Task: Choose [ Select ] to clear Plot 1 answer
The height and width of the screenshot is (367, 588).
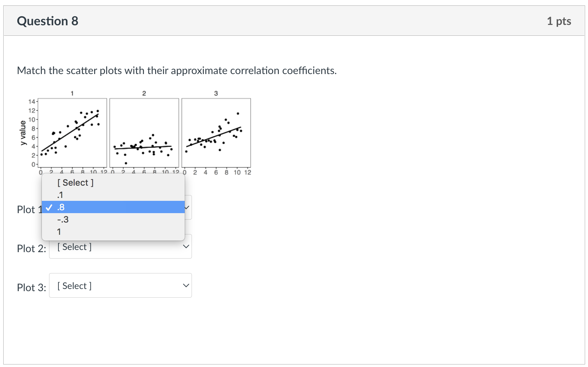Action: coord(75,182)
